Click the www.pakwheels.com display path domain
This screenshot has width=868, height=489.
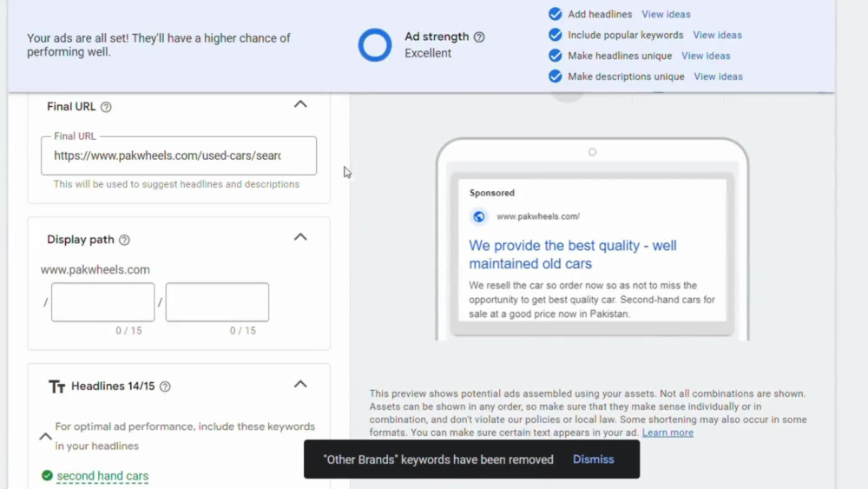pos(95,270)
